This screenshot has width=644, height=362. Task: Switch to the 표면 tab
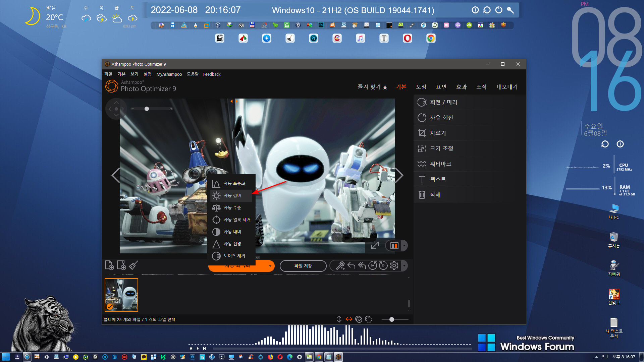(x=441, y=87)
